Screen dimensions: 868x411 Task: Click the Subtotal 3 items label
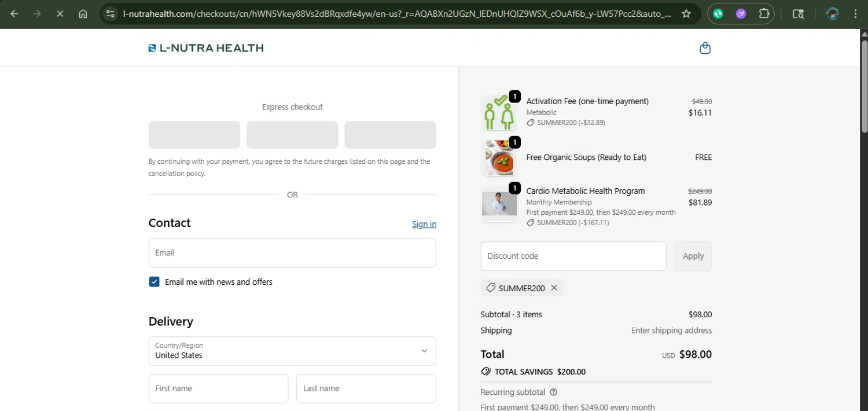511,314
